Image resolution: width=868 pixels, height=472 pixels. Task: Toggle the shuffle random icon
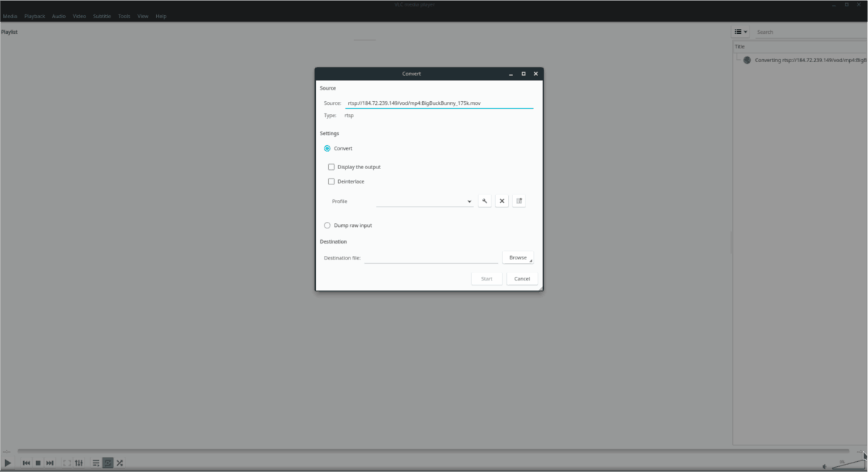click(120, 463)
